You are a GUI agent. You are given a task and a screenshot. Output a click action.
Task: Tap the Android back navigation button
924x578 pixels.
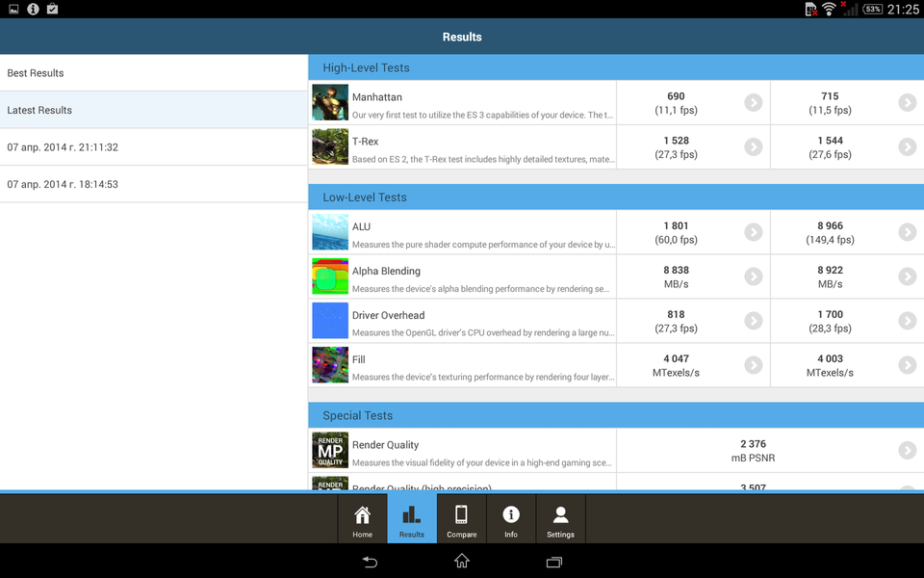click(x=370, y=562)
